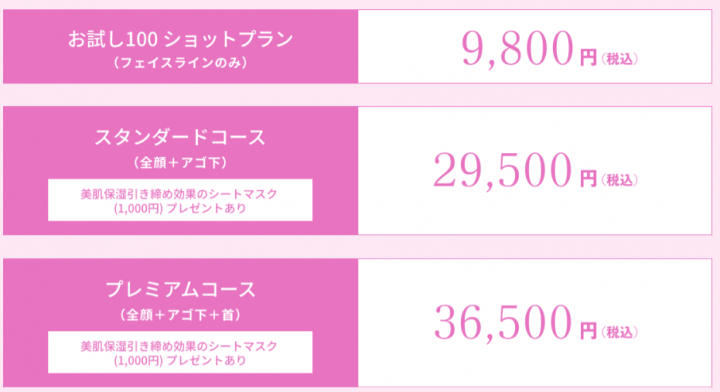720x392 pixels.
Task: Click the 円 symbol after 29,500
Action: (x=588, y=179)
